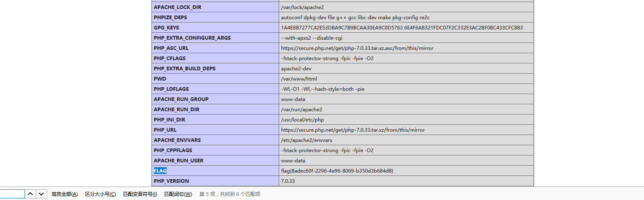Image resolution: width=644 pixels, height=200 pixels.
Task: Click the find previous match up arrow
Action: (x=30, y=194)
